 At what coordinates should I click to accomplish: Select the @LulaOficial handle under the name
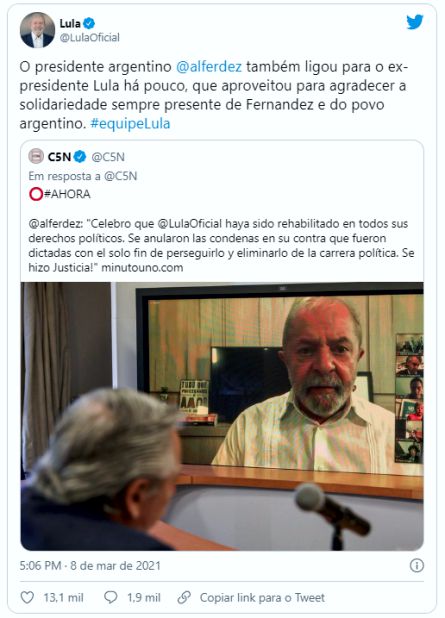pos(89,37)
